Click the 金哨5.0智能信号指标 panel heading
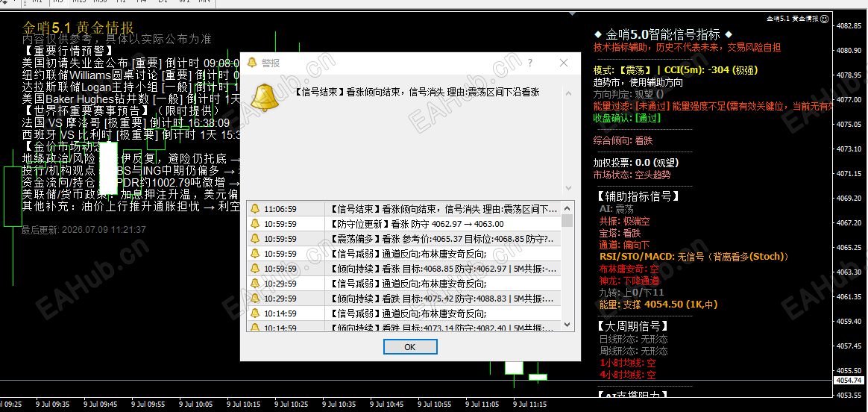The image size is (868, 412). point(663,34)
